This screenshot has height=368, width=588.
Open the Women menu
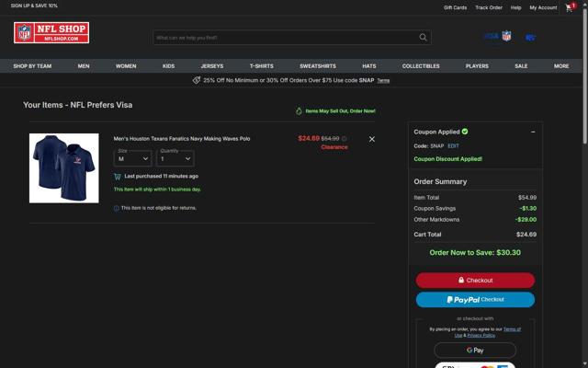(x=126, y=66)
